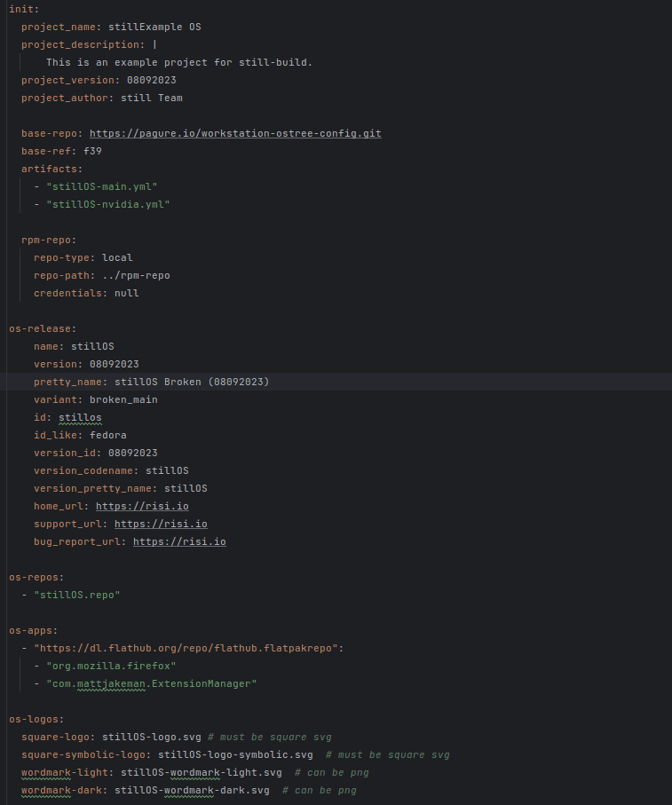
Task: Click the pretty_name value stillOS Broken (08092023)
Action: [192, 382]
